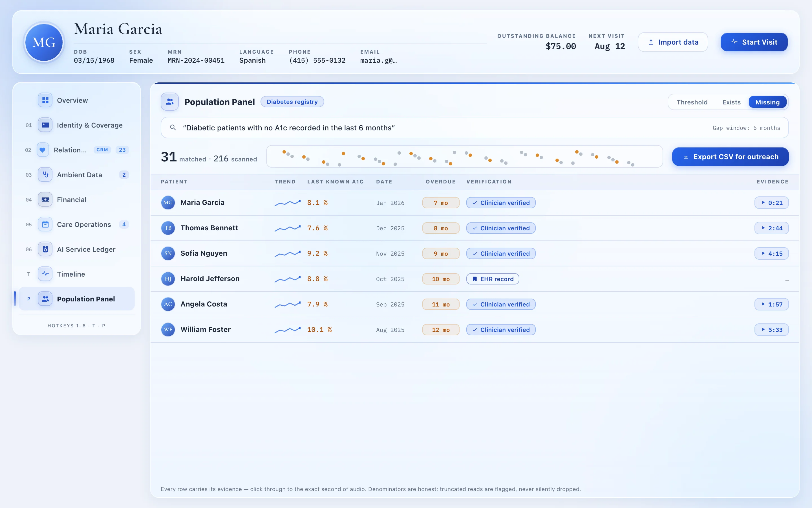Viewport: 812px width, 508px height.
Task: Click the 10 mo overdue pill
Action: [x=441, y=279]
